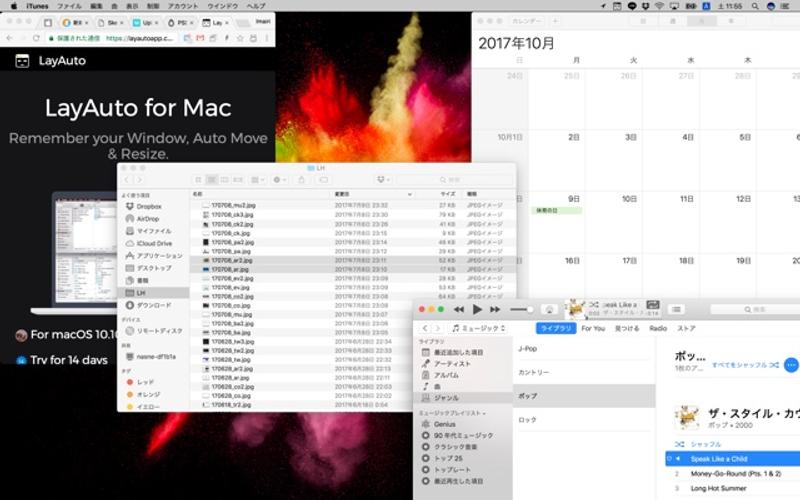Open the ファイル menu in menu bar

tap(69, 6)
